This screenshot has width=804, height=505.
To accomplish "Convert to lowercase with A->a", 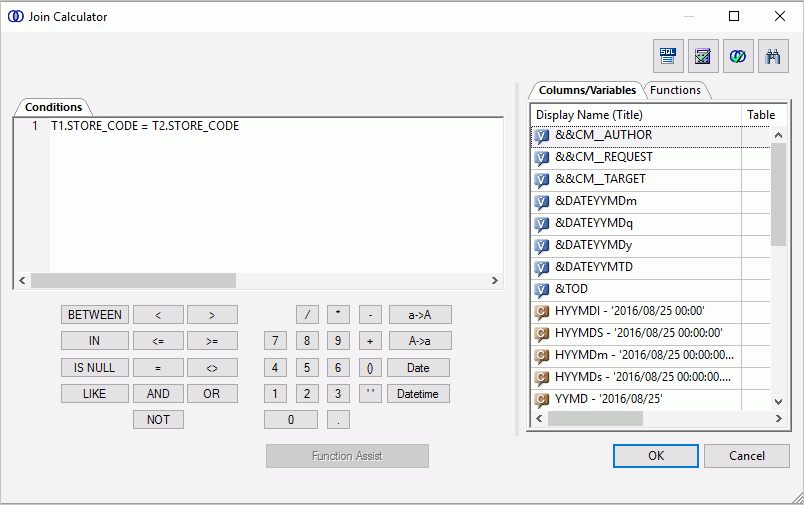I will click(420, 341).
